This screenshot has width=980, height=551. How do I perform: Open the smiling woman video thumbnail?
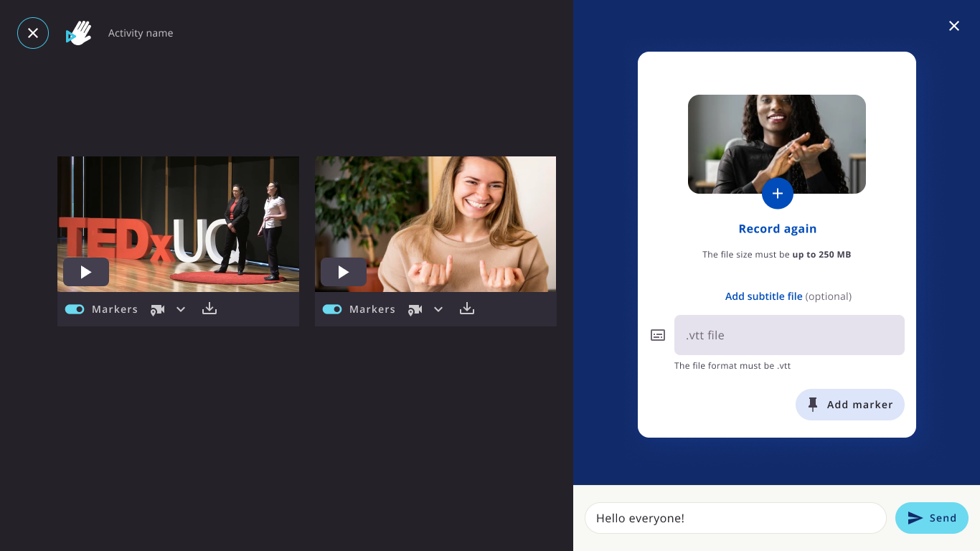pyautogui.click(x=435, y=224)
